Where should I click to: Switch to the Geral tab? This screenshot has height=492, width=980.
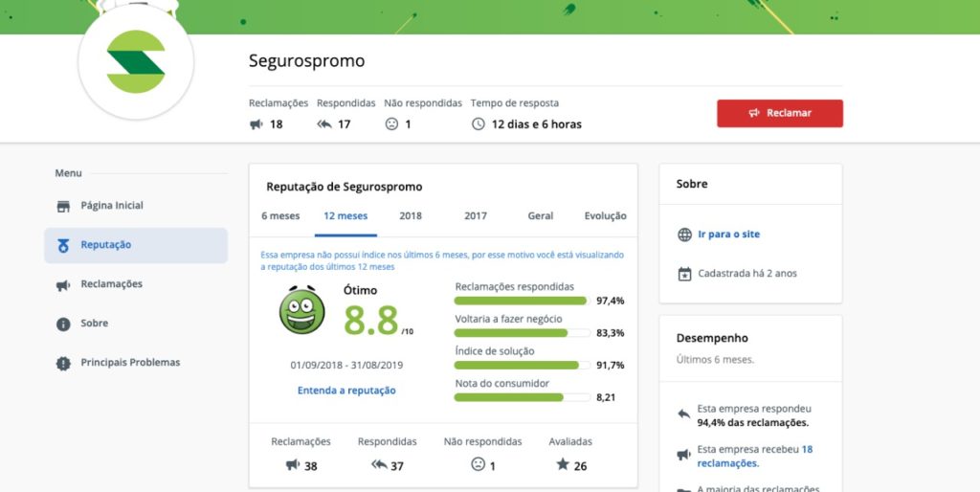[x=541, y=216]
